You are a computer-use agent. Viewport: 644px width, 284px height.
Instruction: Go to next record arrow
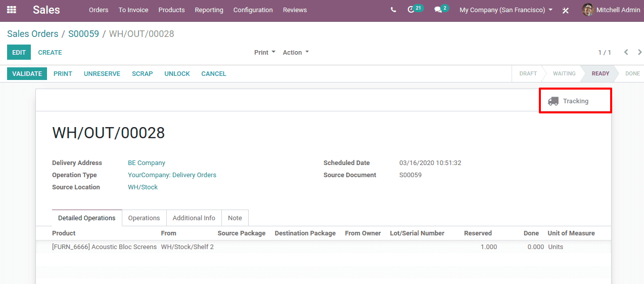(639, 52)
